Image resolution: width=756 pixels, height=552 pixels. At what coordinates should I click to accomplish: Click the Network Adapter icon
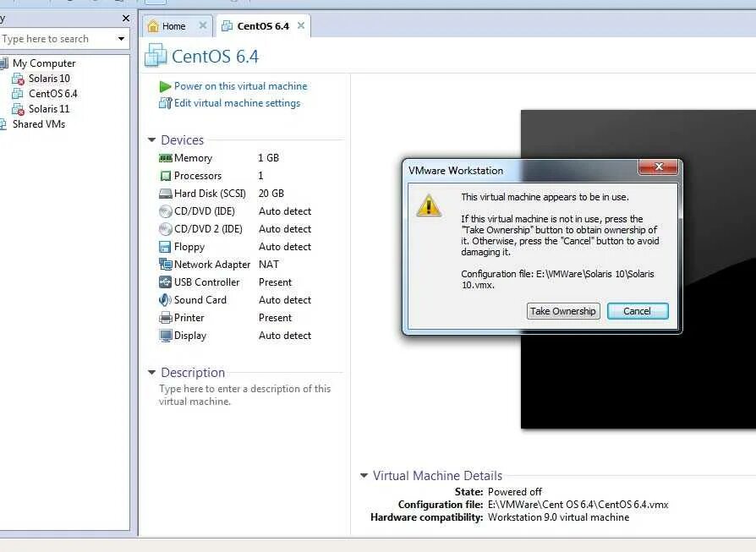click(166, 265)
